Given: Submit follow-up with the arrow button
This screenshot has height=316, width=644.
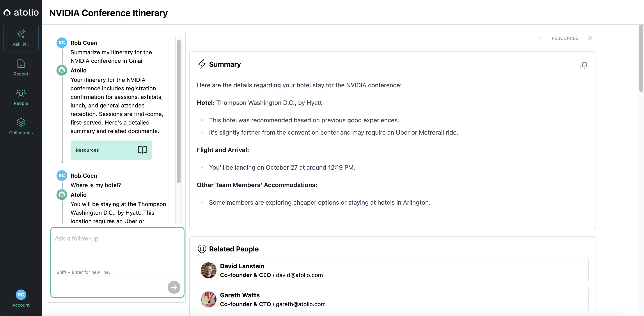Looking at the screenshot, I should tap(174, 287).
